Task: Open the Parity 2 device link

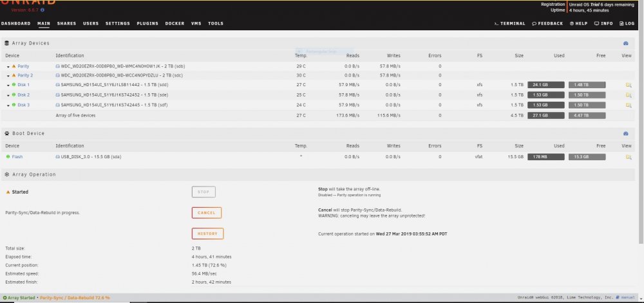Action: pyautogui.click(x=26, y=75)
